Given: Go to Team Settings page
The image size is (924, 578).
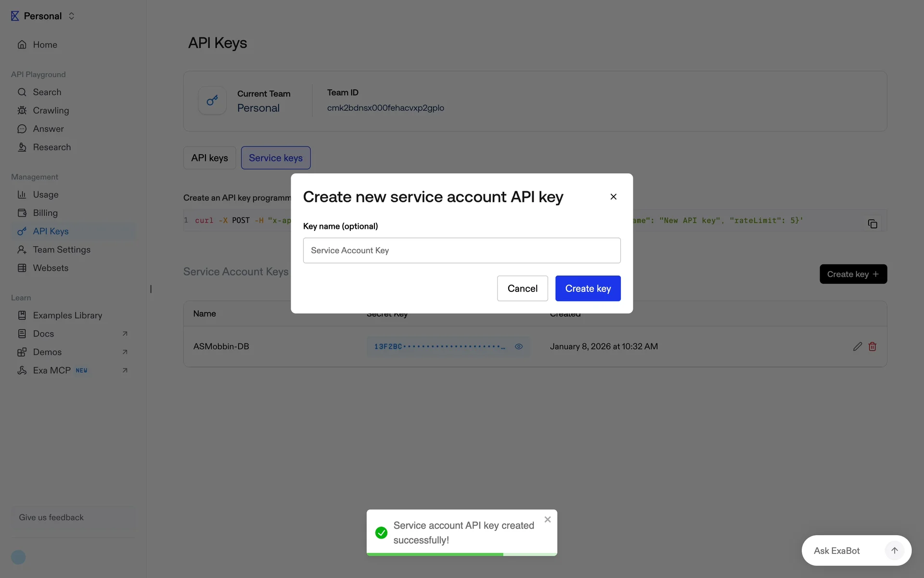Looking at the screenshot, I should [x=62, y=250].
